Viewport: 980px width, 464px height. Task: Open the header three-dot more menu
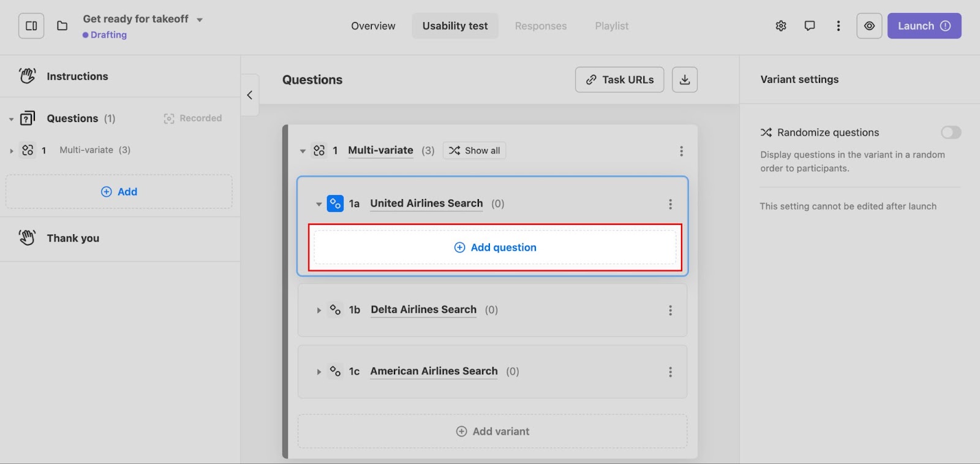pyautogui.click(x=839, y=26)
